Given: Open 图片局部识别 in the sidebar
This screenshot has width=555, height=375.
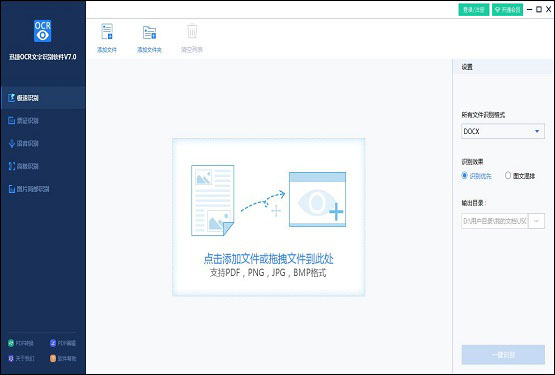Looking at the screenshot, I should (x=43, y=189).
